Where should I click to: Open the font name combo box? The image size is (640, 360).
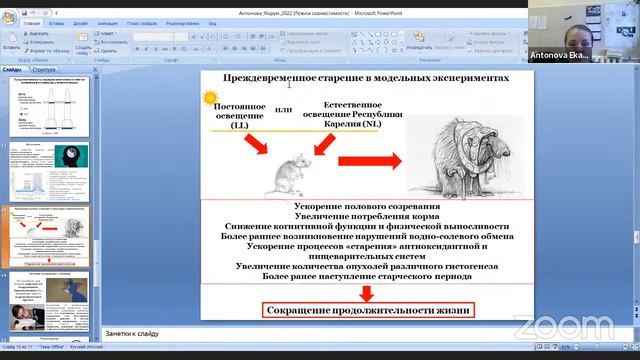click(x=153, y=37)
